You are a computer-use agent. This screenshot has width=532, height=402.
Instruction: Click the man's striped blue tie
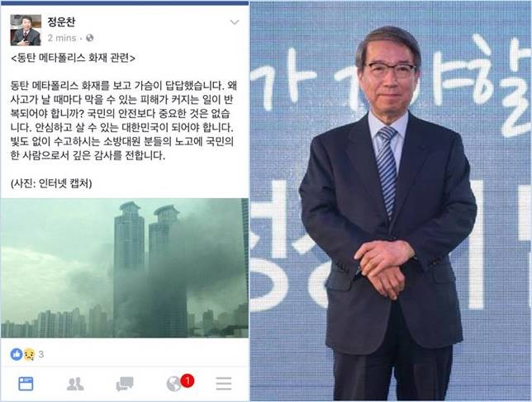(387, 169)
